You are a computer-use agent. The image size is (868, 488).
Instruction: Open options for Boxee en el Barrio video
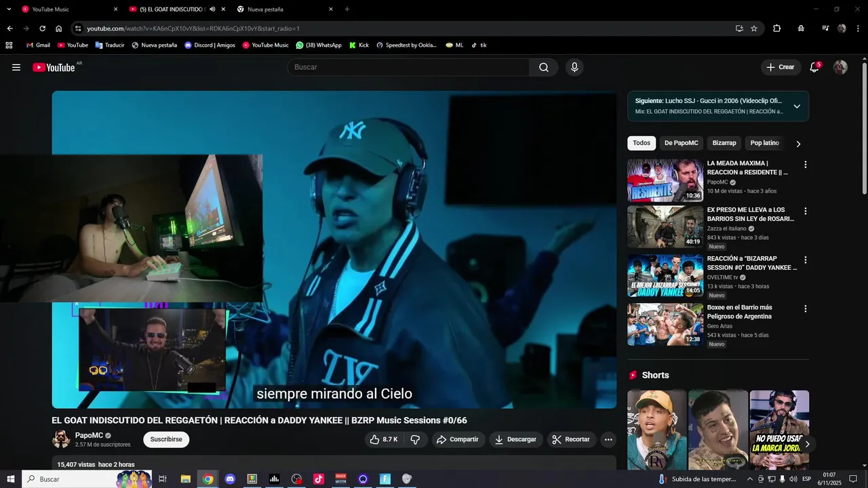pos(806,309)
